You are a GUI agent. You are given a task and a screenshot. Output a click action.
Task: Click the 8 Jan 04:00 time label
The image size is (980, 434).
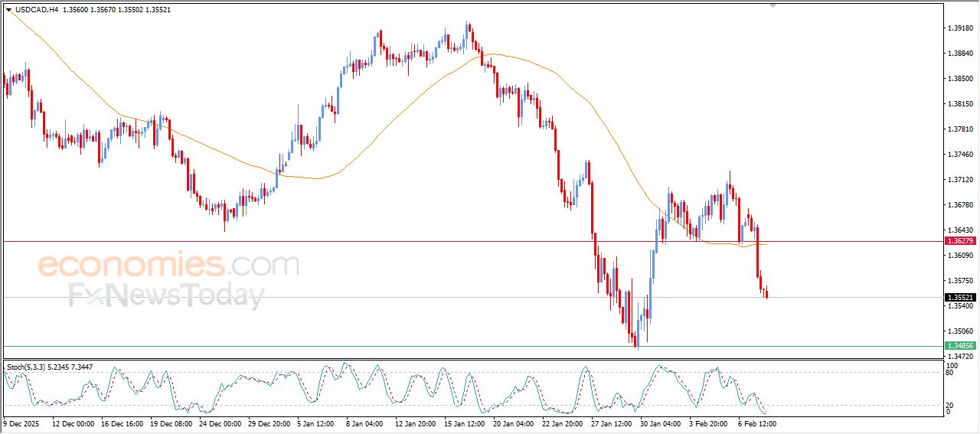point(364,423)
